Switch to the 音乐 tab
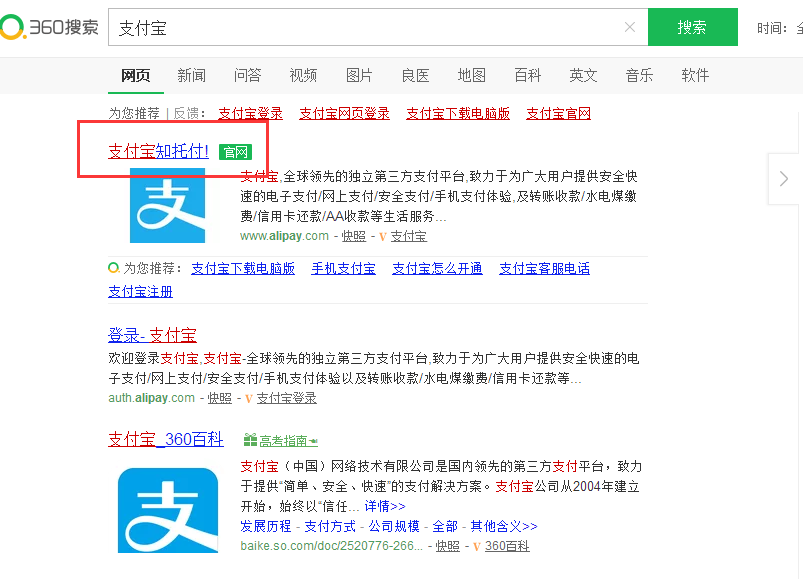This screenshot has width=803, height=579. point(639,76)
